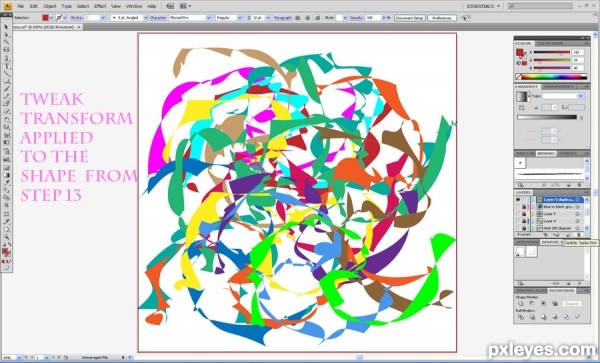Click the Delete Selection trash icon in Layers
Viewport: 600px width, 363px height.
coord(578,234)
